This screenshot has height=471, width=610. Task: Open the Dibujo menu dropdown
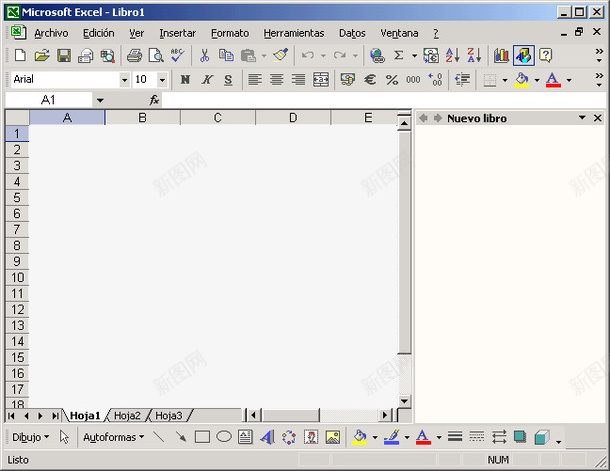click(31, 437)
